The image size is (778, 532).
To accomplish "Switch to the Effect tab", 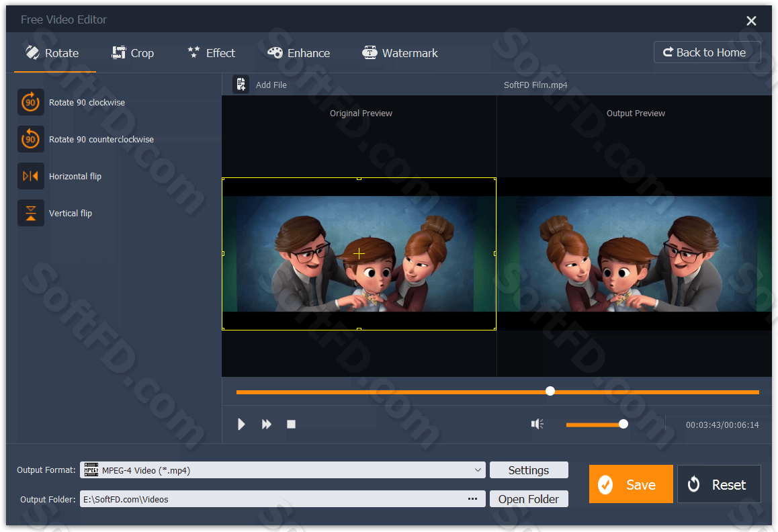I will coord(212,53).
